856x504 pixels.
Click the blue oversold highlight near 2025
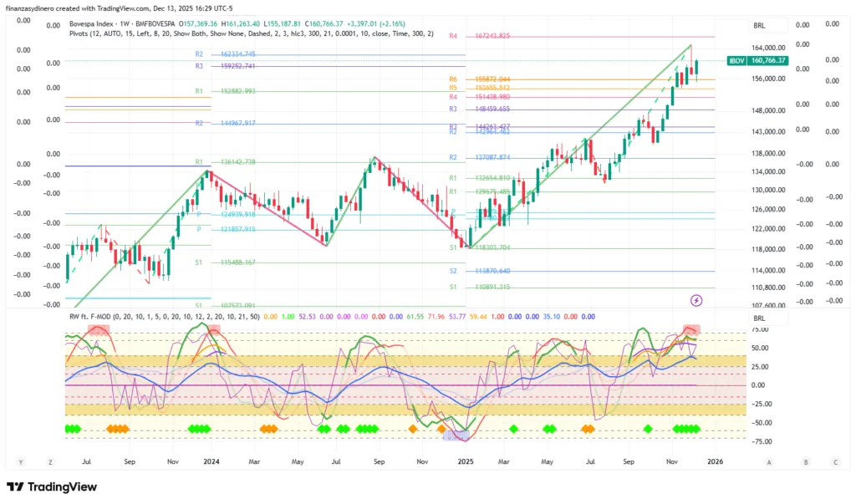point(456,434)
